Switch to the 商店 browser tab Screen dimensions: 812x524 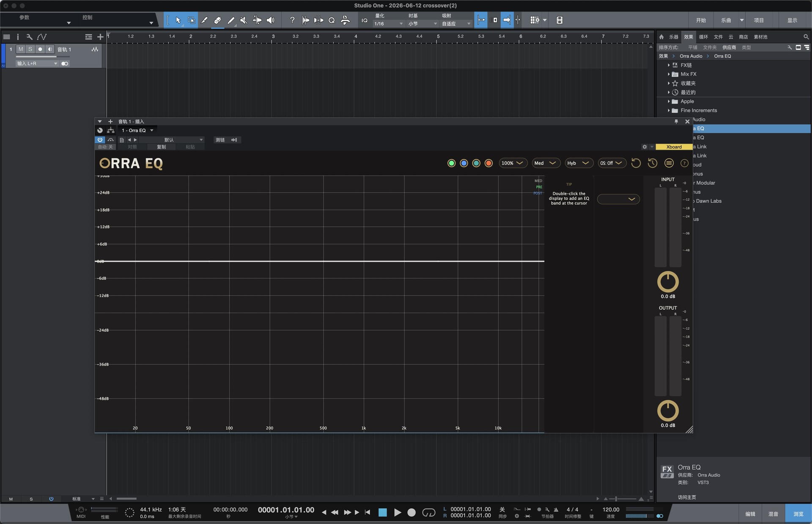(743, 37)
